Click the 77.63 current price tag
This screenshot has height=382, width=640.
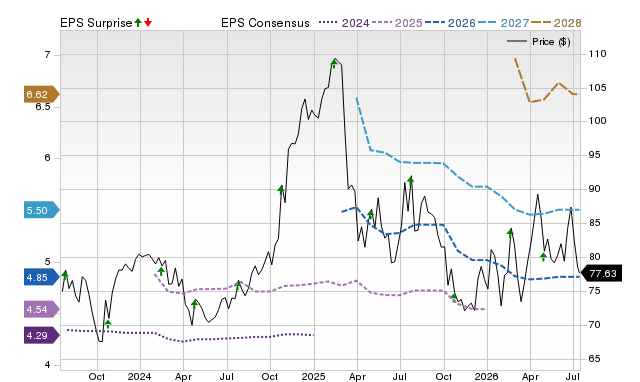(x=601, y=273)
